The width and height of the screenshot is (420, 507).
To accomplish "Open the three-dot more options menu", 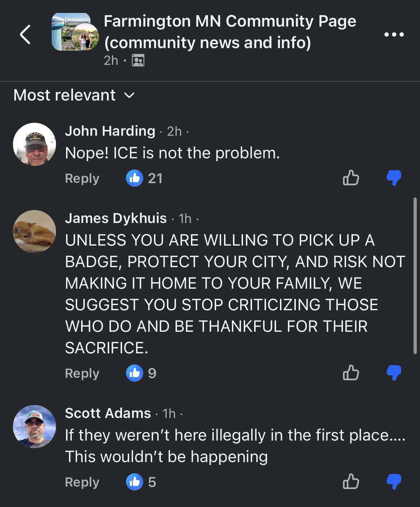I will click(x=394, y=35).
